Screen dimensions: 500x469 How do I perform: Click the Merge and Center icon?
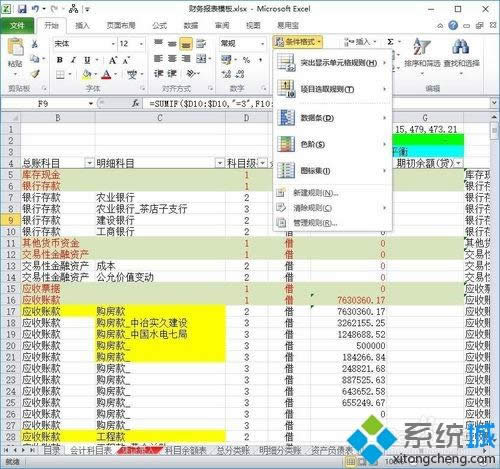pos(201,59)
